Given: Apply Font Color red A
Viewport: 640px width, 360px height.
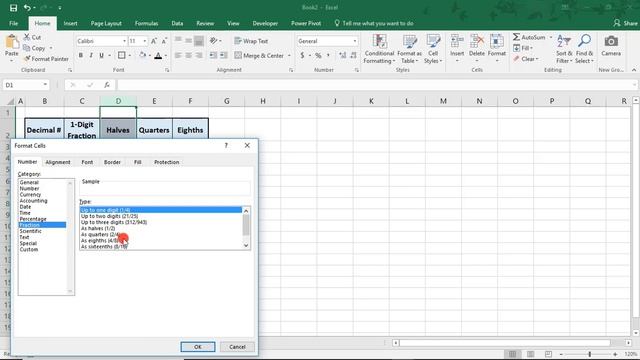Looking at the screenshot, I should [158, 55].
